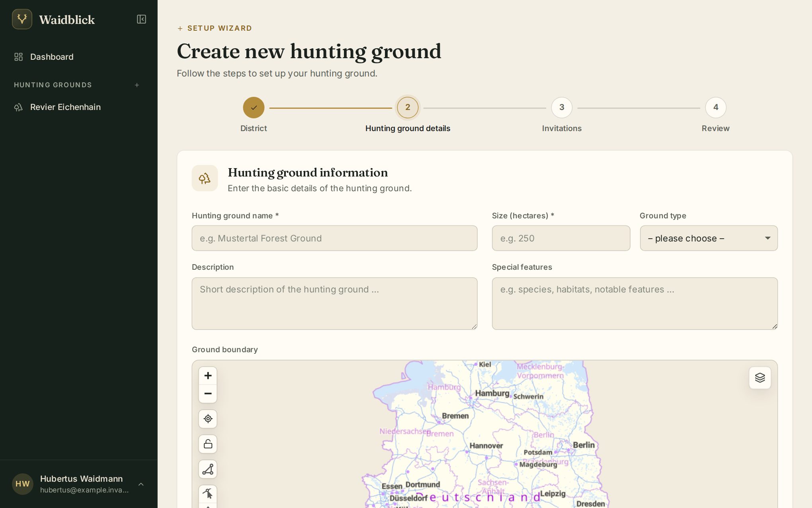812x508 pixels.
Task: Click the tree icon beside Revier Eichenhain
Action: pyautogui.click(x=18, y=107)
